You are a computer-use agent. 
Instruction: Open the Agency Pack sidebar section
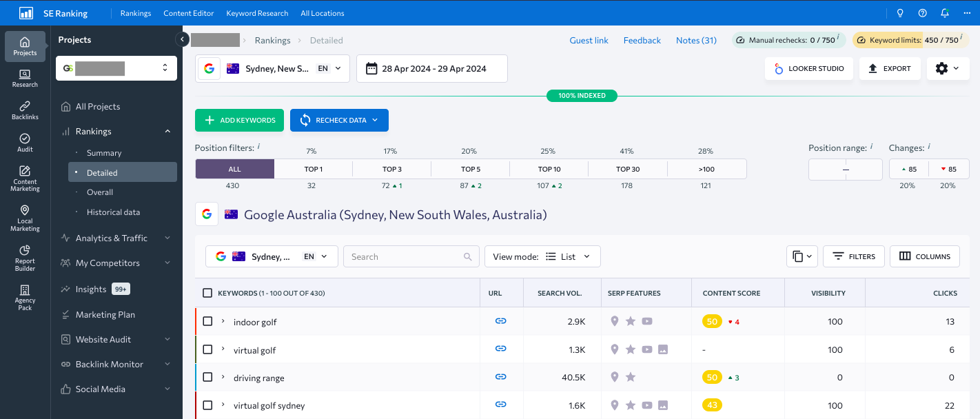point(25,298)
